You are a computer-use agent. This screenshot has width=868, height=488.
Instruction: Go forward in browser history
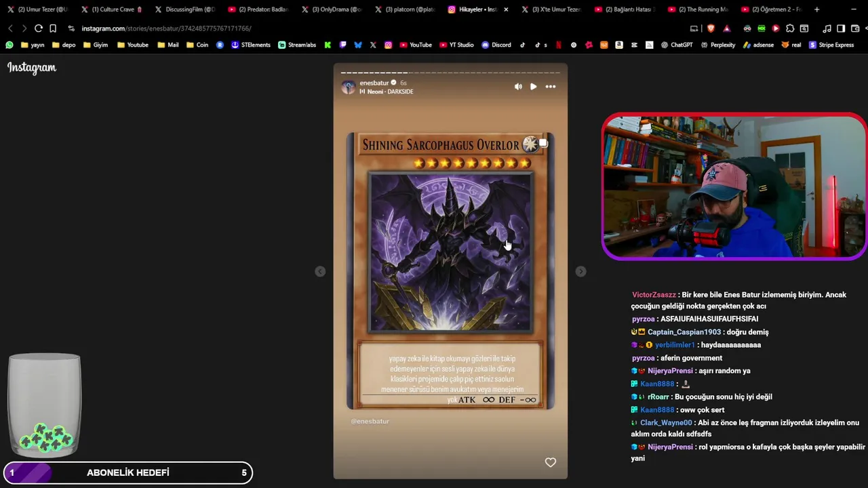[24, 28]
